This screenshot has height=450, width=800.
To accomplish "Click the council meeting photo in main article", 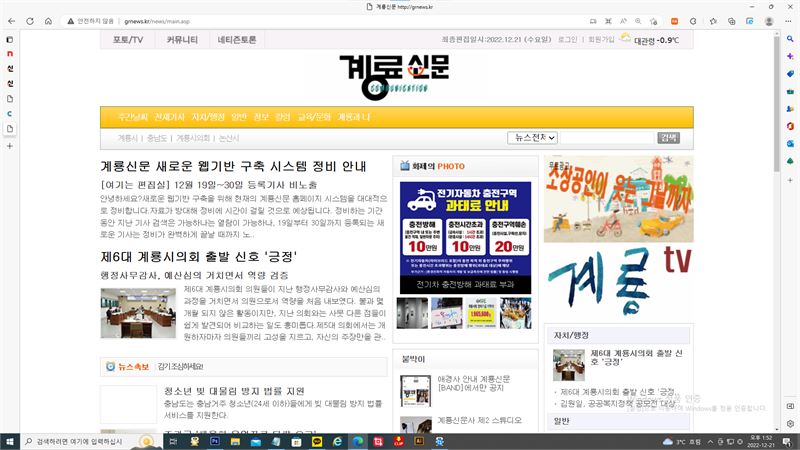I will pyautogui.click(x=138, y=313).
